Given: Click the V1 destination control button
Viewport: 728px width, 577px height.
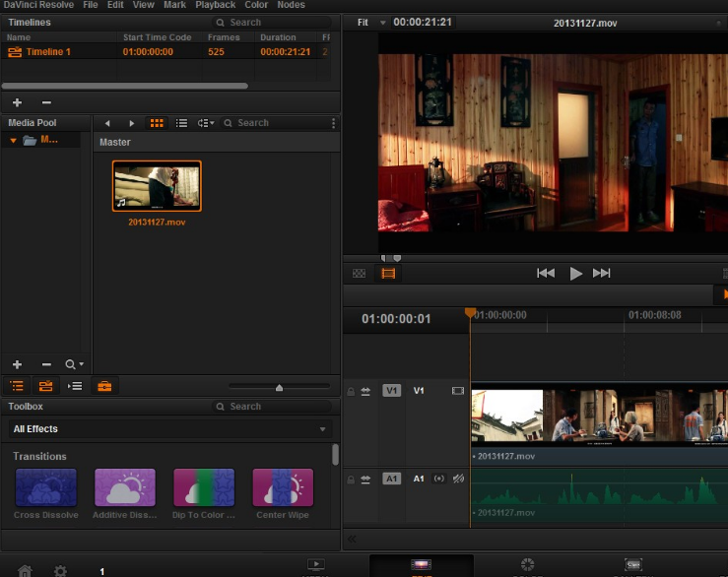Looking at the screenshot, I should [391, 390].
